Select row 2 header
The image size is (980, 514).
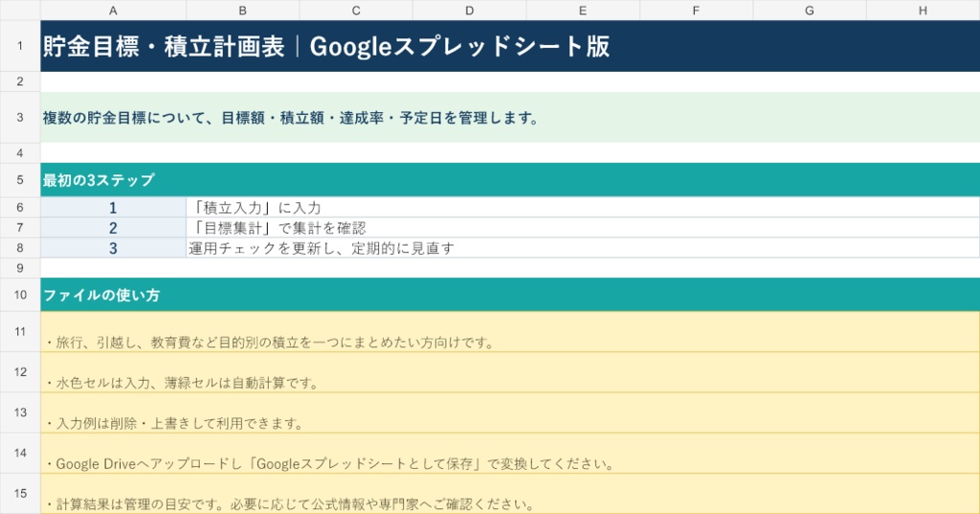[x=20, y=81]
